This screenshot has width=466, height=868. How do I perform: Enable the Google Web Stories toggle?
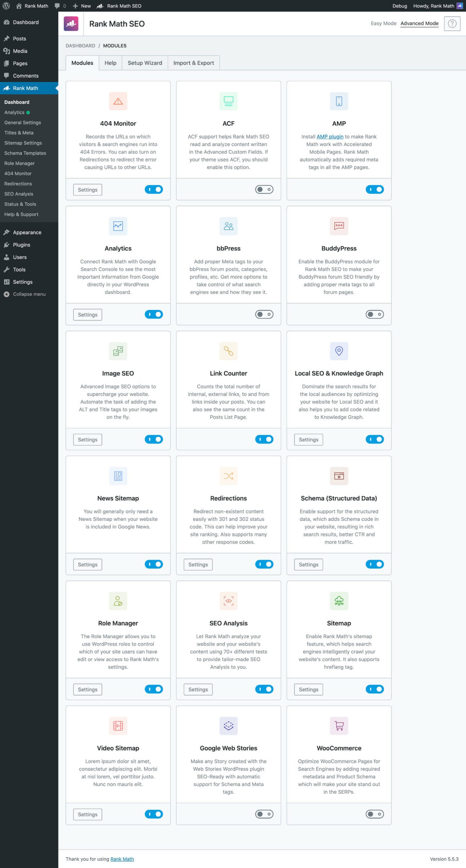[264, 814]
